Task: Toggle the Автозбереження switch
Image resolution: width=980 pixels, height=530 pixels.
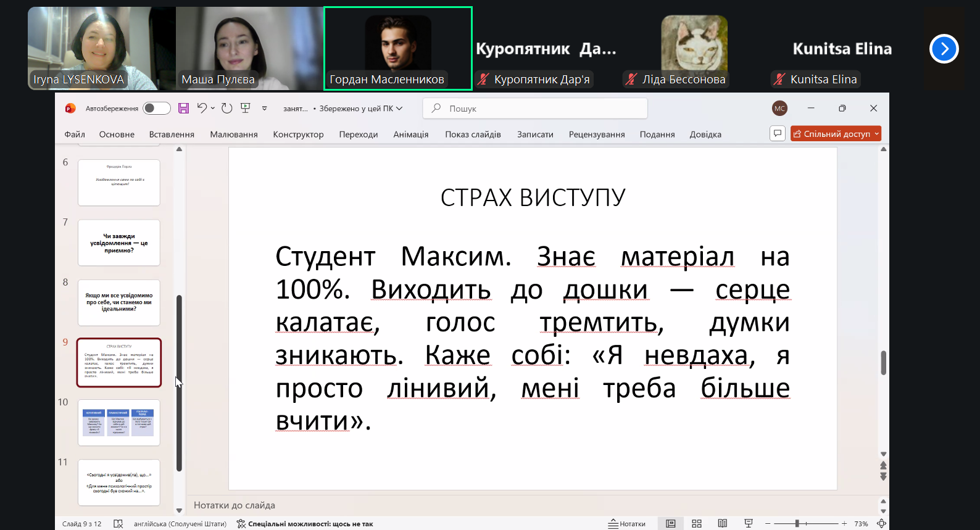Action: pyautogui.click(x=157, y=109)
